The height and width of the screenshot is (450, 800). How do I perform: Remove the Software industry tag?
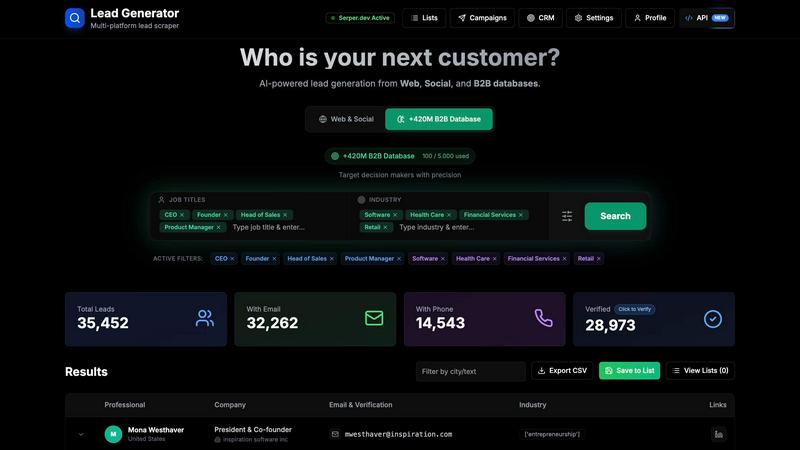click(395, 215)
